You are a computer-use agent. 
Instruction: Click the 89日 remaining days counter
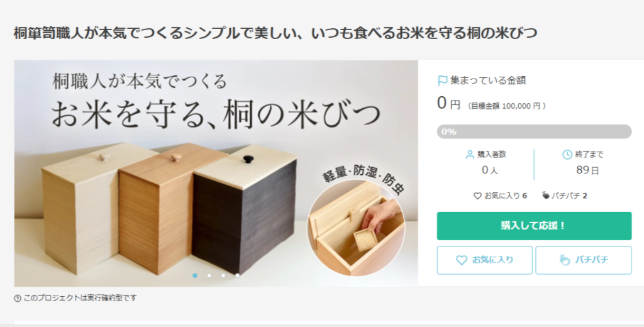pos(587,170)
